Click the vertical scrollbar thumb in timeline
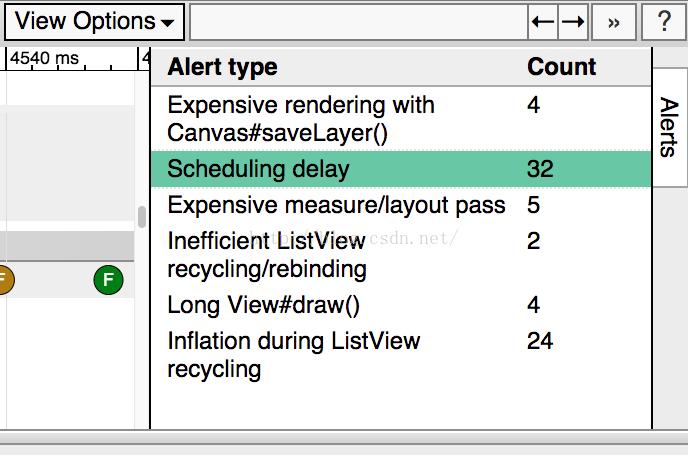The height and width of the screenshot is (455, 688). click(x=142, y=217)
